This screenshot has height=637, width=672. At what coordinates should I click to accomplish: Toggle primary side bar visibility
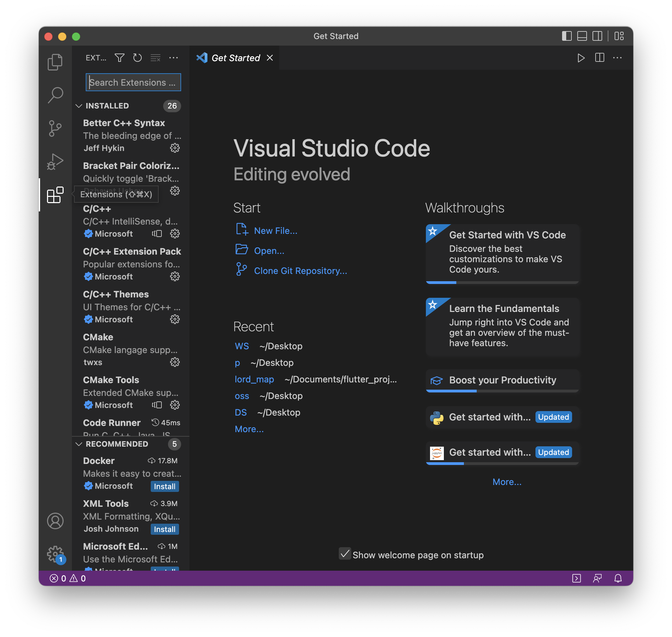[x=567, y=36]
